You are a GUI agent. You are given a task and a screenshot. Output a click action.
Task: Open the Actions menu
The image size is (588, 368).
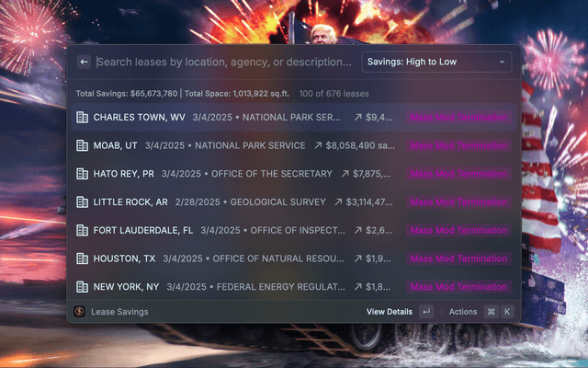(x=463, y=312)
